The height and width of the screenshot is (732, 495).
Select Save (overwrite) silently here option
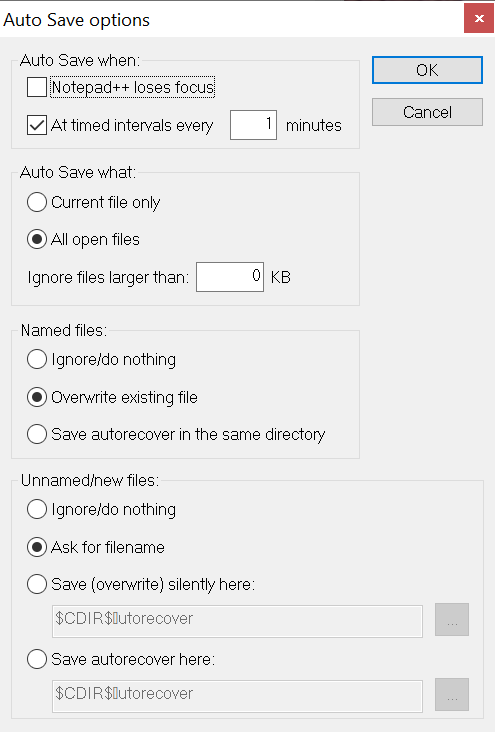(37, 584)
